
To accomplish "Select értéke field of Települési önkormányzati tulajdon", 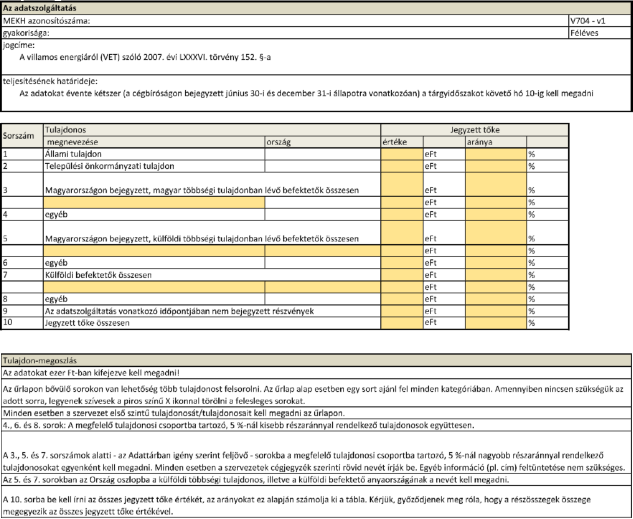I will pyautogui.click(x=402, y=166).
